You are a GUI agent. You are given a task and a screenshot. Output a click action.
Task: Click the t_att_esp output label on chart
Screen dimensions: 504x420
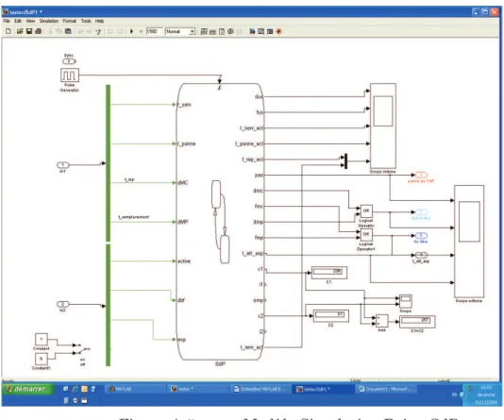pyautogui.click(x=253, y=254)
